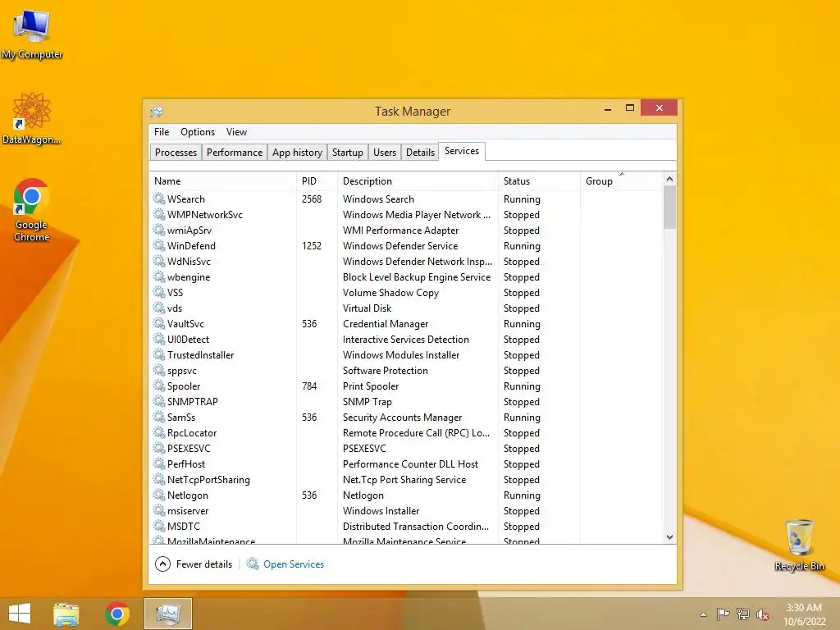Open My Computer desktop icon
Viewport: 840px width, 630px height.
click(32, 34)
